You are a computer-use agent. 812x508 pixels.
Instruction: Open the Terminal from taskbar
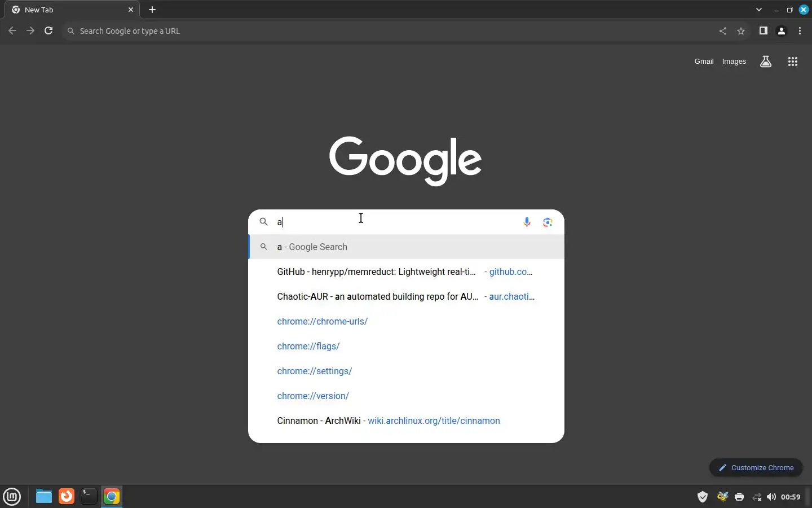(89, 496)
